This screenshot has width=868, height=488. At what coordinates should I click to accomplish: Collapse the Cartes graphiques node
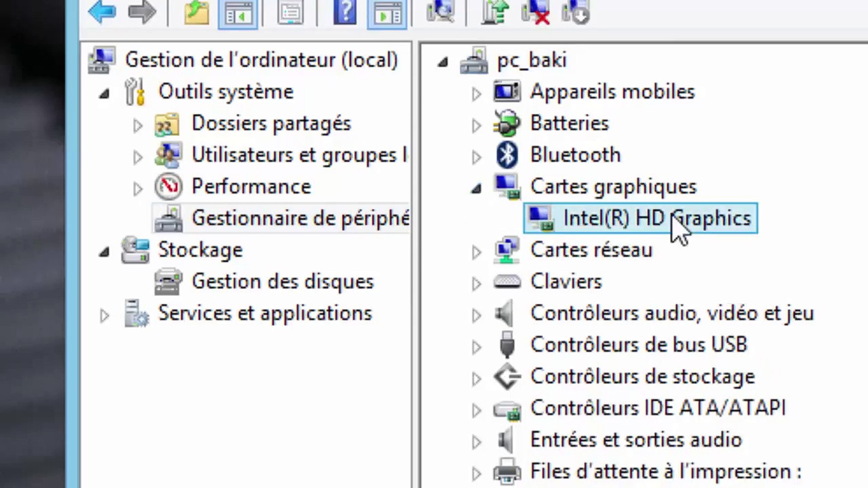point(476,189)
